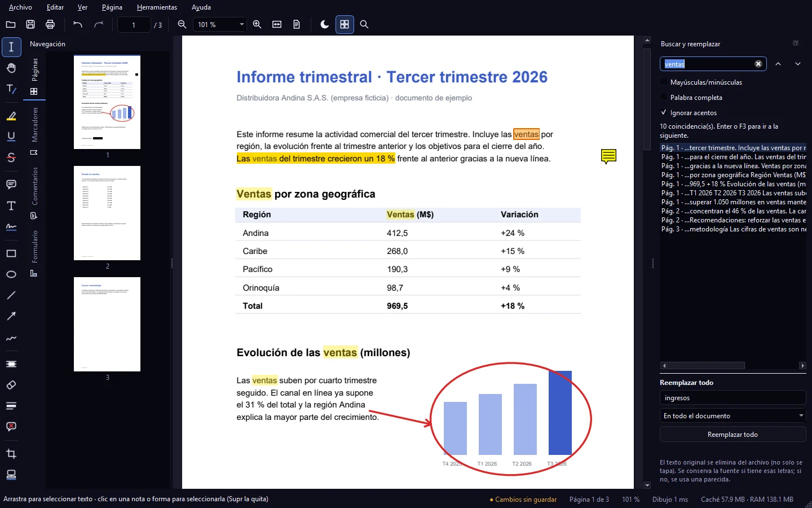Screen dimensions: 812x508
Task: Open page 2 thumbnail
Action: tap(107, 213)
